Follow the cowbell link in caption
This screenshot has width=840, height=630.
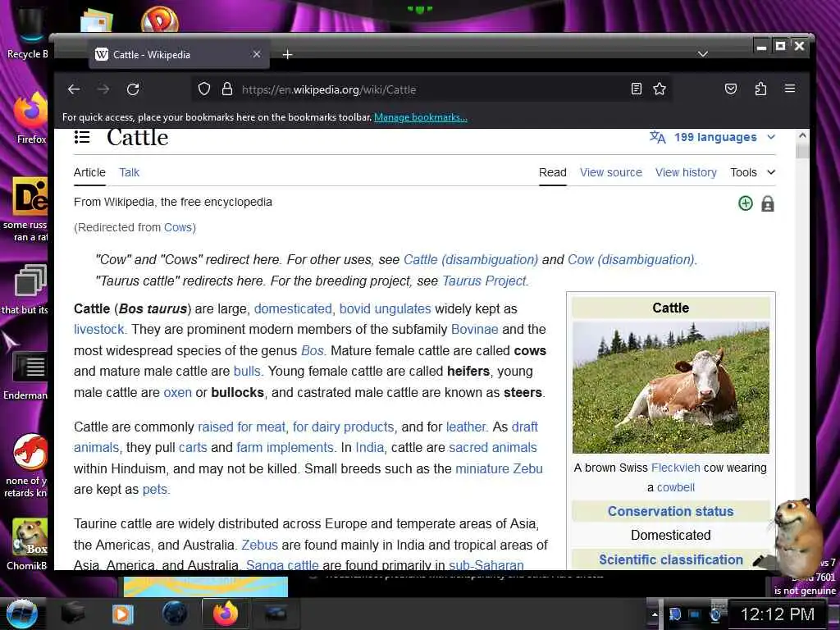[x=676, y=487]
